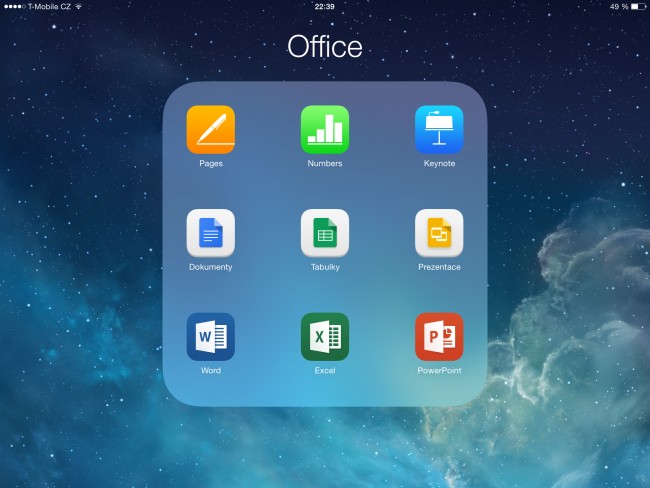The image size is (650, 488).
Task: Launch Microsoft Word
Action: tap(211, 337)
